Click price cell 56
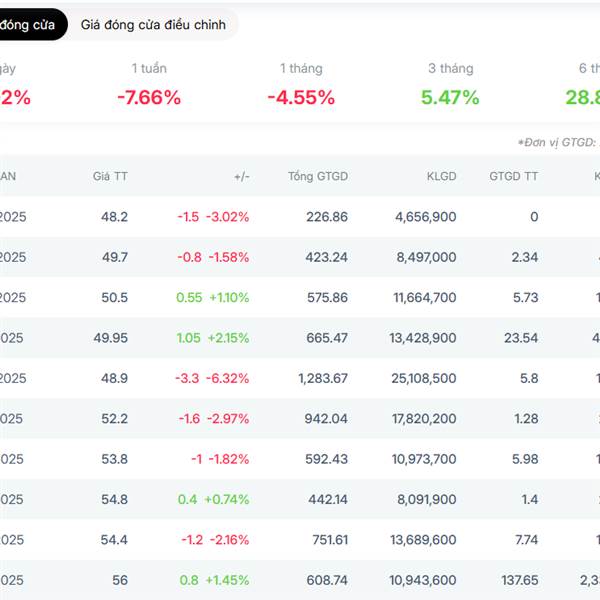600x600 pixels. 120,580
